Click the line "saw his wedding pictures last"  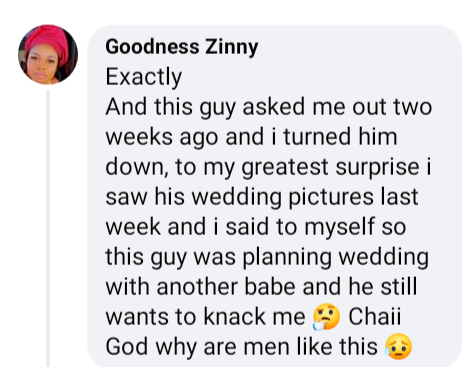[262, 197]
